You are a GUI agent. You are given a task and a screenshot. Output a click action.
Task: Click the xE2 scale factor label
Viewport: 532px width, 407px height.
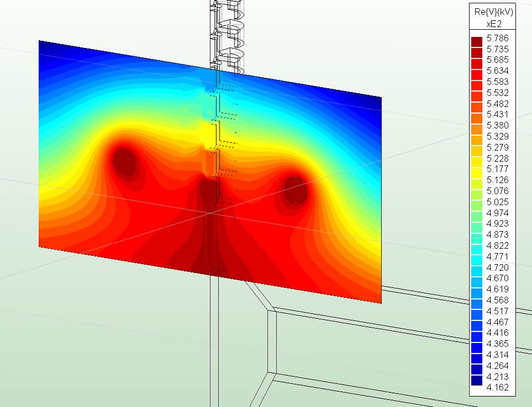[x=493, y=24]
